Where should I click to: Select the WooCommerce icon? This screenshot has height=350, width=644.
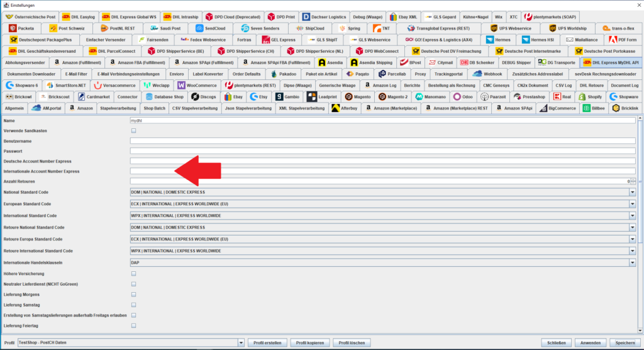181,85
